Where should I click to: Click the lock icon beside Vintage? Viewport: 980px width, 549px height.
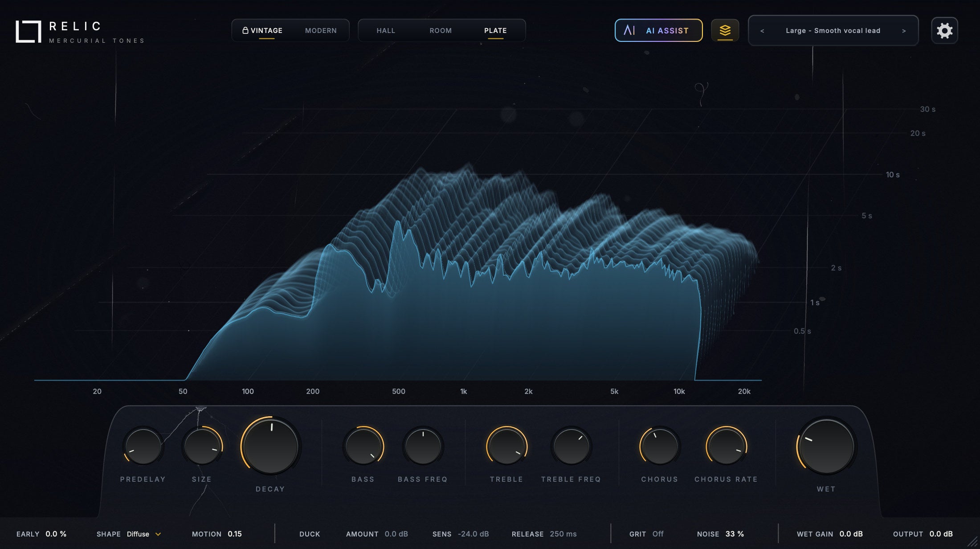click(245, 30)
